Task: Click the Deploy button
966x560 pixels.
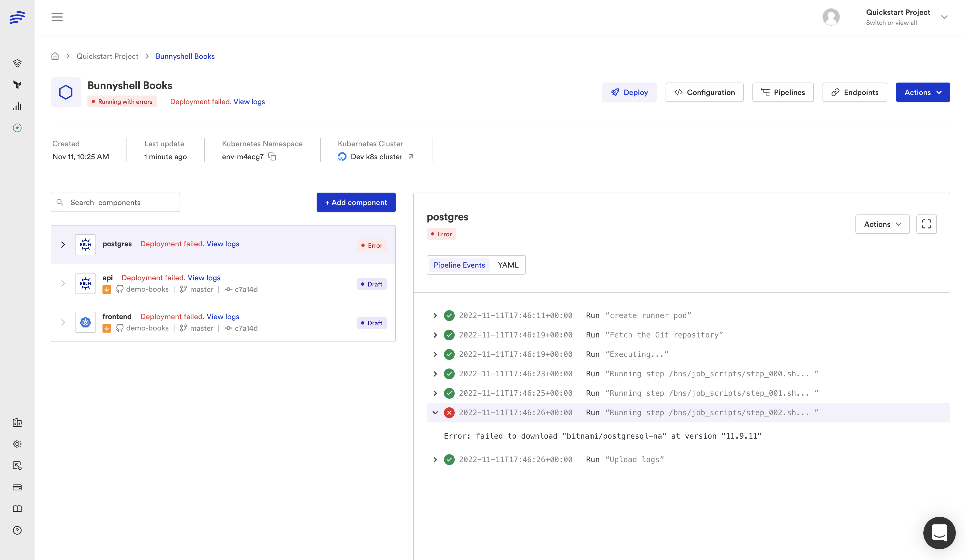Action: (x=629, y=92)
